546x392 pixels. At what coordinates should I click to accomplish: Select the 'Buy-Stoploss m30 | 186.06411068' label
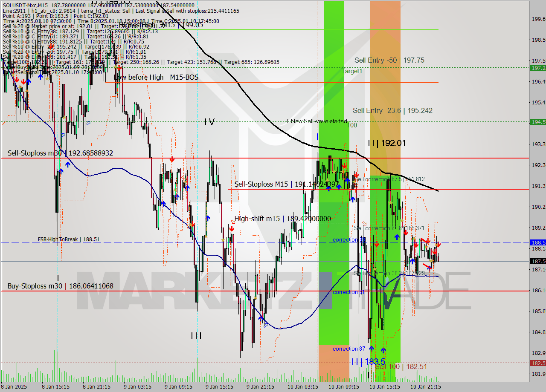coord(60,286)
